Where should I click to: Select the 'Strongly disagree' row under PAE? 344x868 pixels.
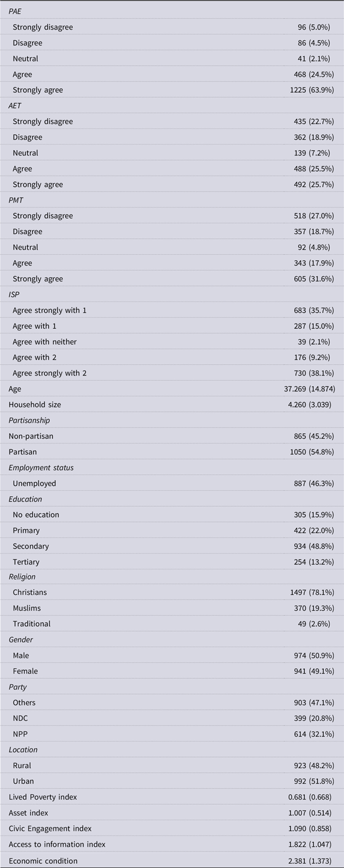172,27
